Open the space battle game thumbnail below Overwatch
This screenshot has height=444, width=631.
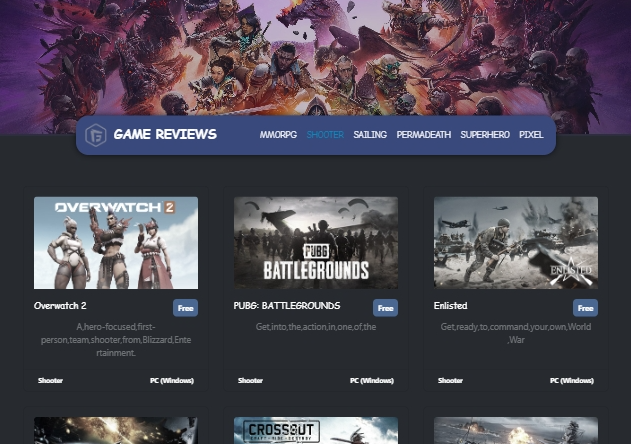tap(116, 430)
